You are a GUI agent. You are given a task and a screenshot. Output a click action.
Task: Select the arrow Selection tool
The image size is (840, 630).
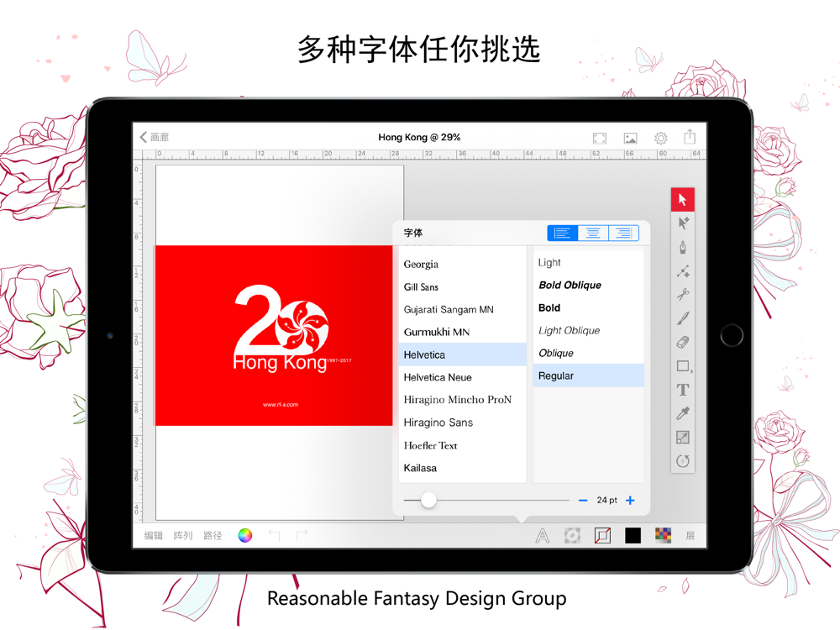(x=682, y=200)
